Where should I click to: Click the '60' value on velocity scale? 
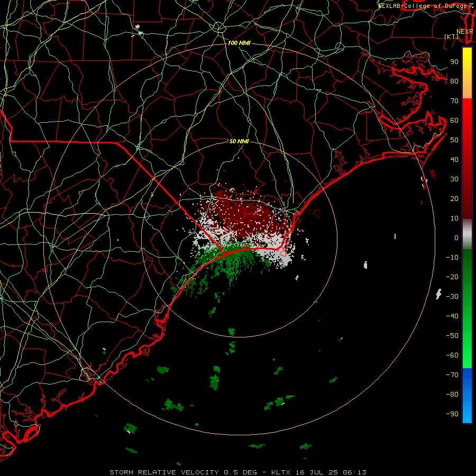454,120
